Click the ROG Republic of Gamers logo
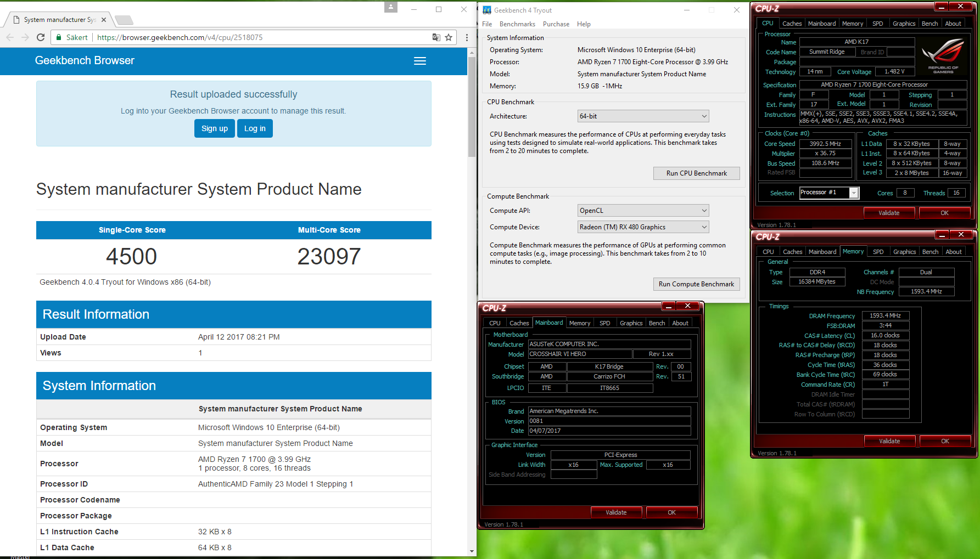Image resolution: width=980 pixels, height=559 pixels. click(x=943, y=56)
